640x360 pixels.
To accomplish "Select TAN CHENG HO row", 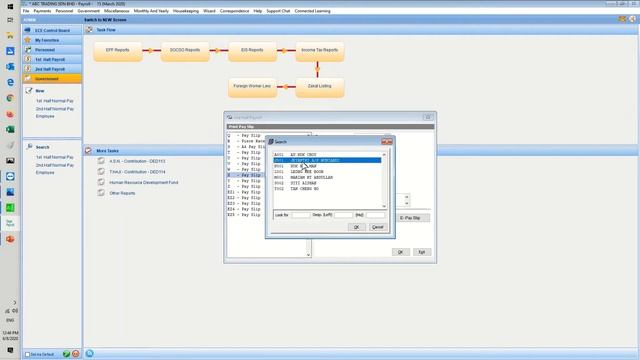I will pyautogui.click(x=327, y=189).
